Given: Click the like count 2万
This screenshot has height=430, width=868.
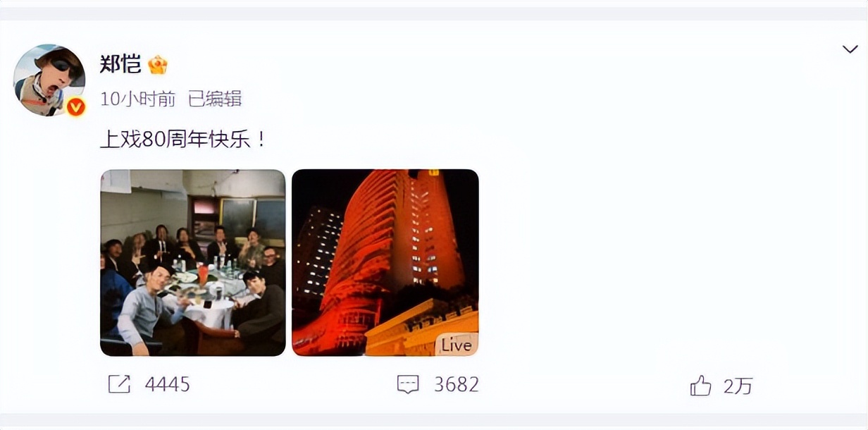Looking at the screenshot, I should 738,386.
